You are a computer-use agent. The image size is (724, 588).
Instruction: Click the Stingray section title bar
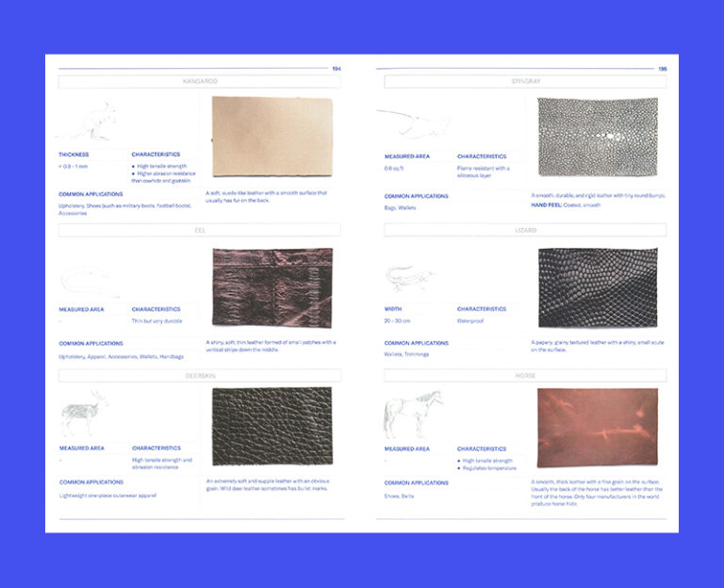(525, 81)
